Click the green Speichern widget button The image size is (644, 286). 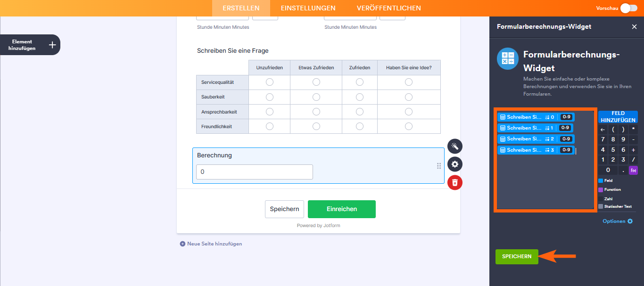[x=517, y=257]
